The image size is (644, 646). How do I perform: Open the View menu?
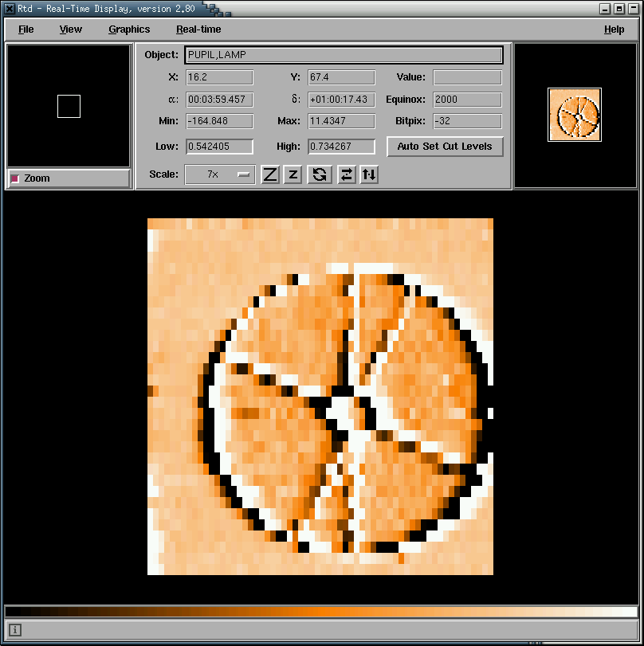click(x=70, y=29)
